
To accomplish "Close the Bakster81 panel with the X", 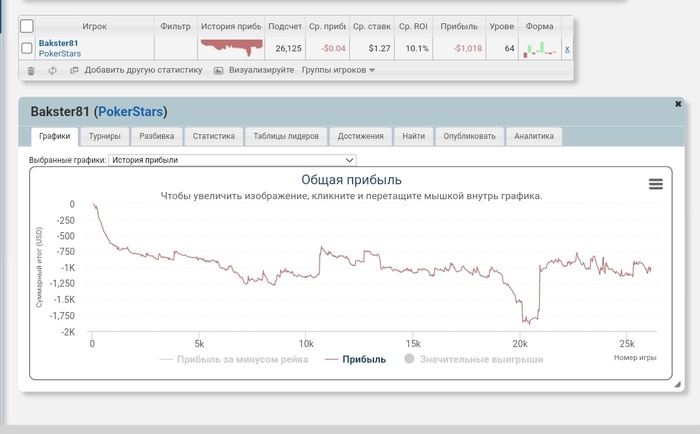I will pos(678,104).
